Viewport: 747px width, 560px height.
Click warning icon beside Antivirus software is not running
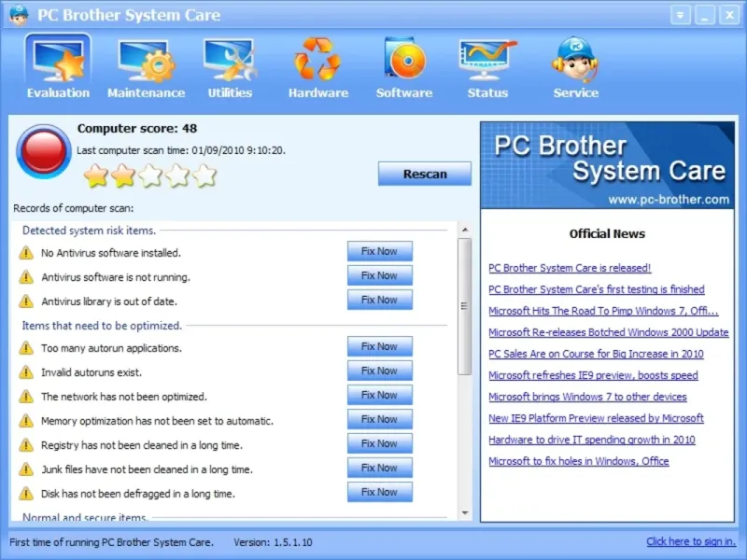pos(26,276)
